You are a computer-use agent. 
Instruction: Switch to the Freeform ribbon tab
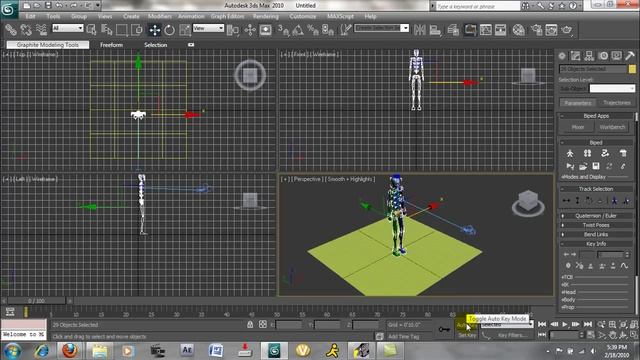pyautogui.click(x=111, y=45)
